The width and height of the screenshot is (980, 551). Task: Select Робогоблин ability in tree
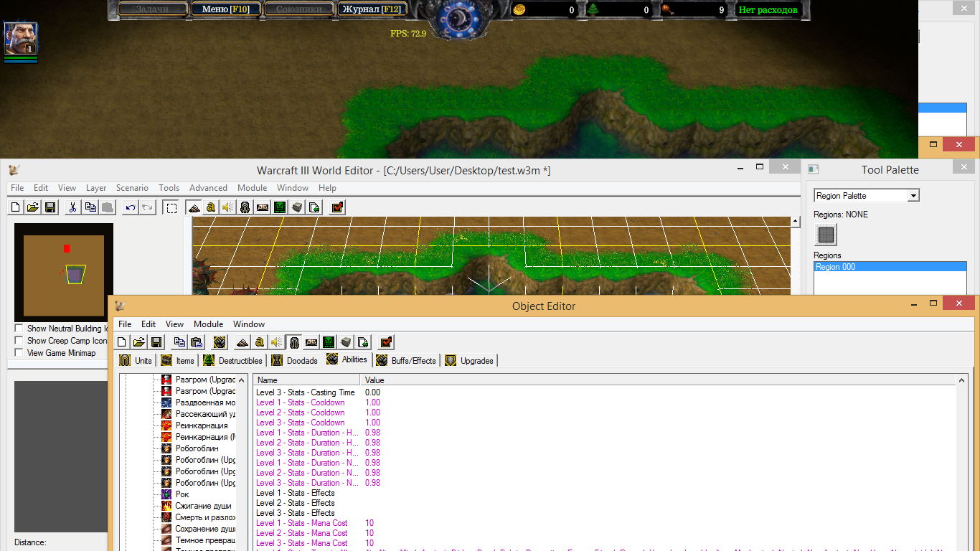[x=197, y=448]
